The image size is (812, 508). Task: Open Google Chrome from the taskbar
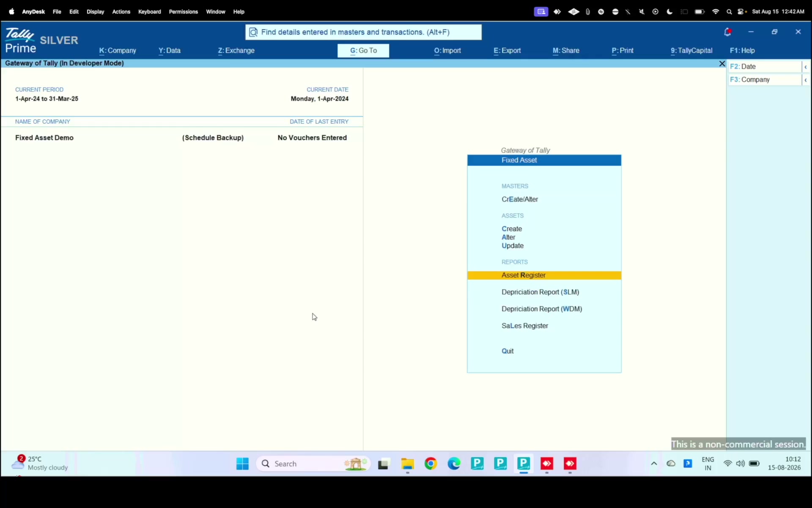click(x=431, y=464)
